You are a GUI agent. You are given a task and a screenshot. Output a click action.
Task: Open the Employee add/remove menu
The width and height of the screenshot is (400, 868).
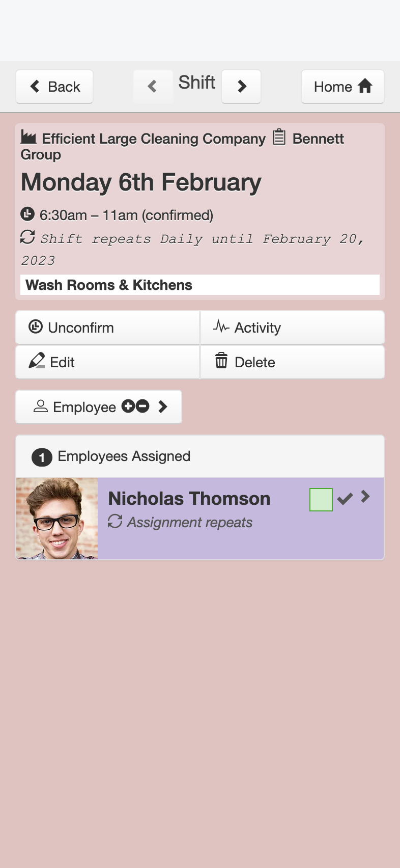click(99, 407)
